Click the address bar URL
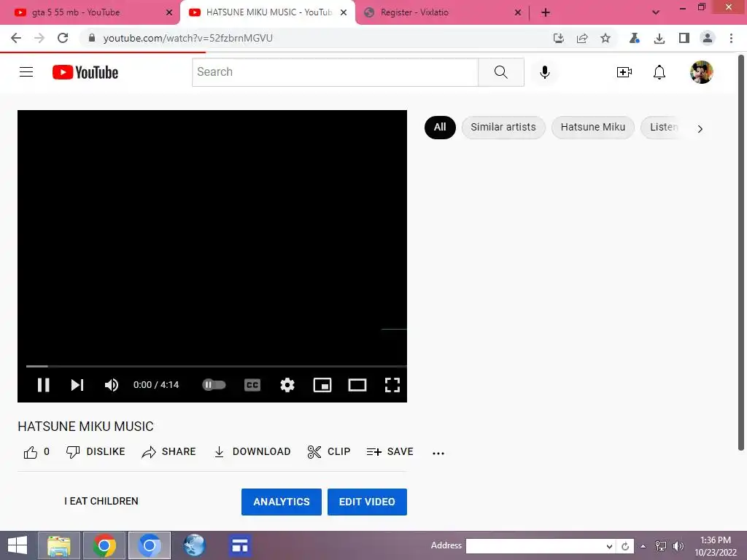 click(x=187, y=38)
